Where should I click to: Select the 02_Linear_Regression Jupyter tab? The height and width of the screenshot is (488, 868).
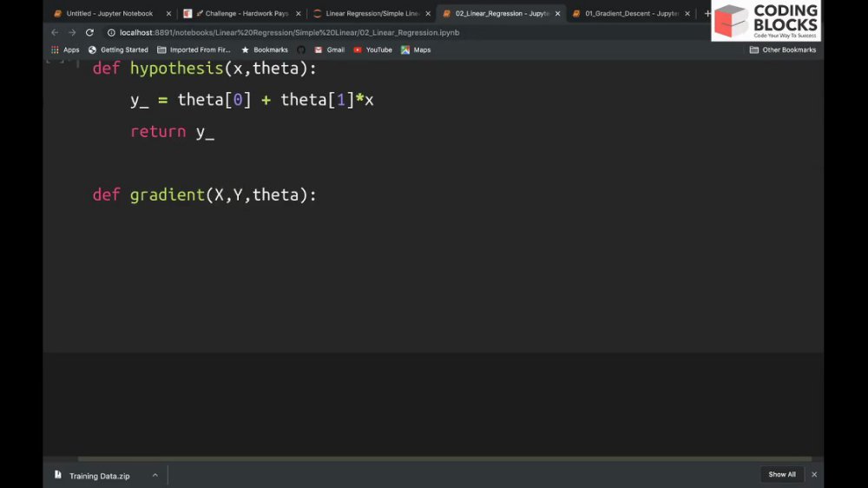(502, 13)
